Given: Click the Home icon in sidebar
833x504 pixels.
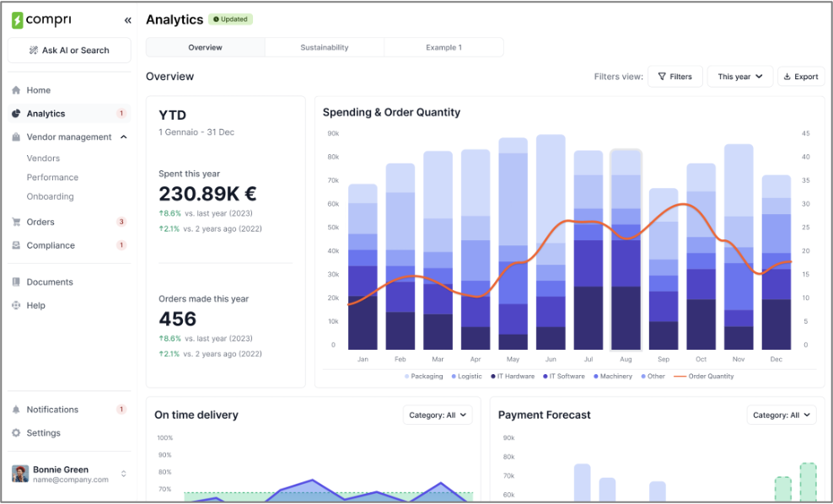Looking at the screenshot, I should point(16,90).
